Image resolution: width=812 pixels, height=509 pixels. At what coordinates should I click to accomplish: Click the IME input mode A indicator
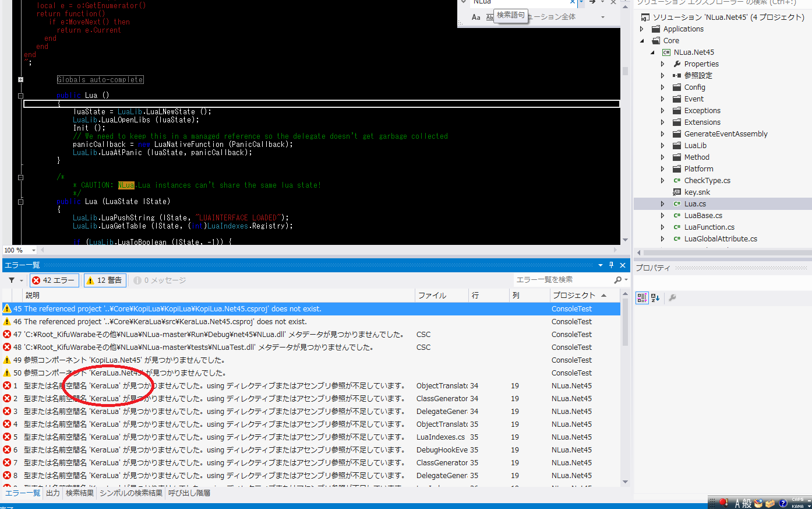tap(737, 504)
